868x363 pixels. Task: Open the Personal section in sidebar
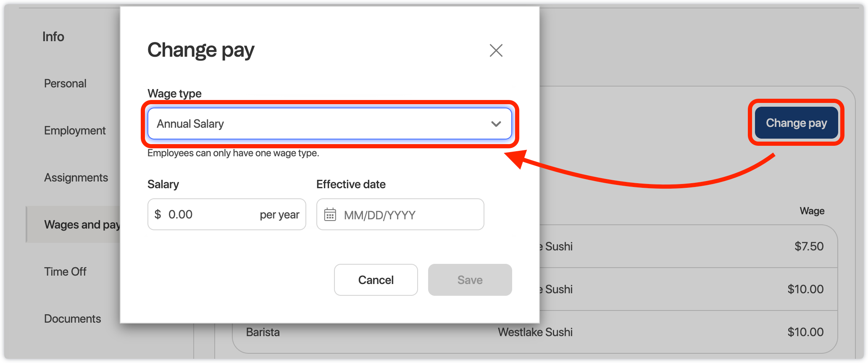coord(65,84)
